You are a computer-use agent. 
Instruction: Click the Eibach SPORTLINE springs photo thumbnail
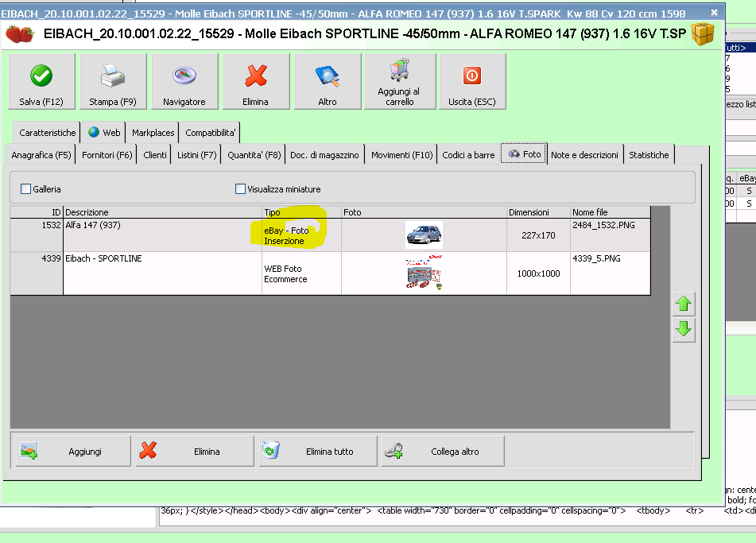pos(424,273)
